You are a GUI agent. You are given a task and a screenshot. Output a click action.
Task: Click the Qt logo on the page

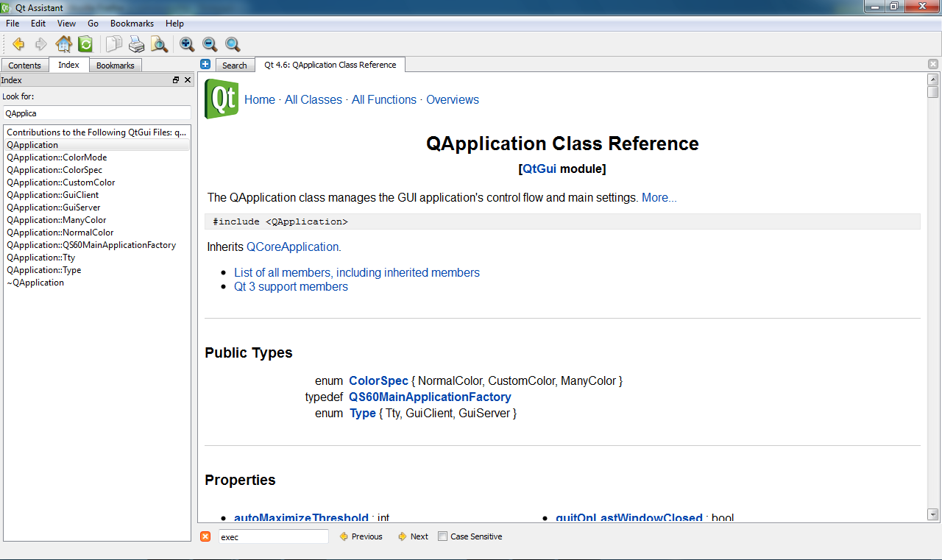(x=222, y=99)
